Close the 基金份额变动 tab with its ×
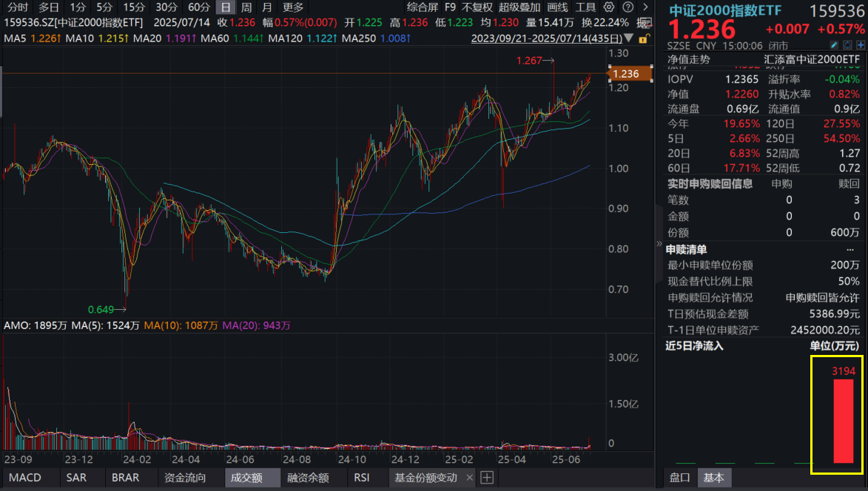 point(471,478)
